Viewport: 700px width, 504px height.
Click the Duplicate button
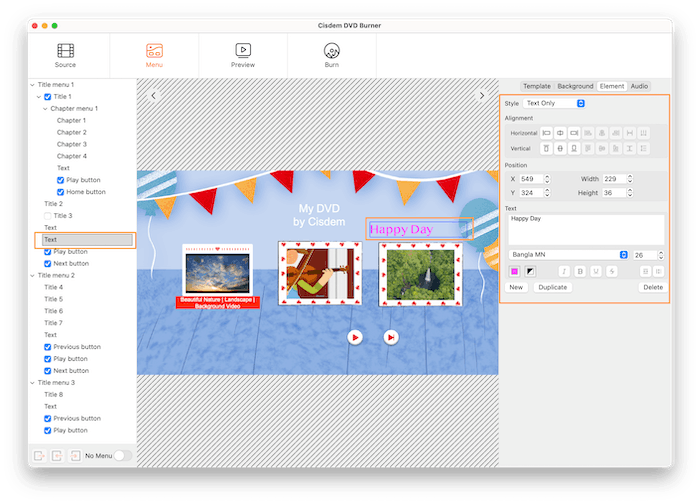tap(552, 287)
